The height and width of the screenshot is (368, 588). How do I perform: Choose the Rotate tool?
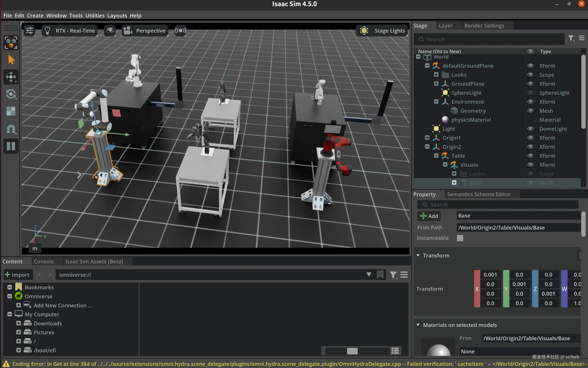click(x=11, y=94)
